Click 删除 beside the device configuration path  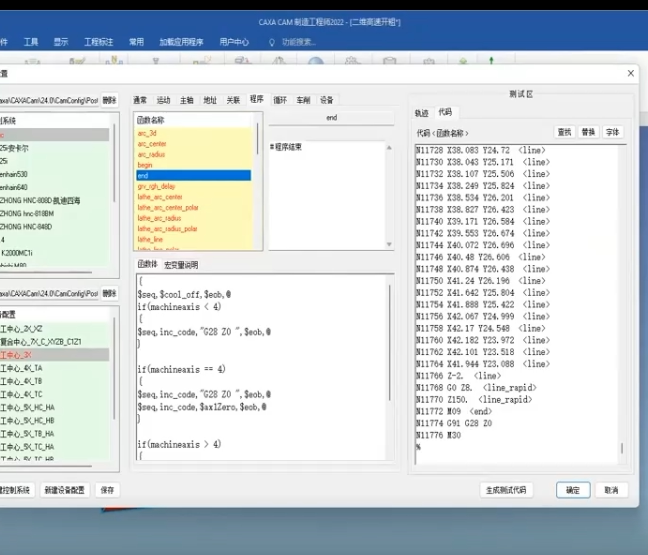(110, 294)
